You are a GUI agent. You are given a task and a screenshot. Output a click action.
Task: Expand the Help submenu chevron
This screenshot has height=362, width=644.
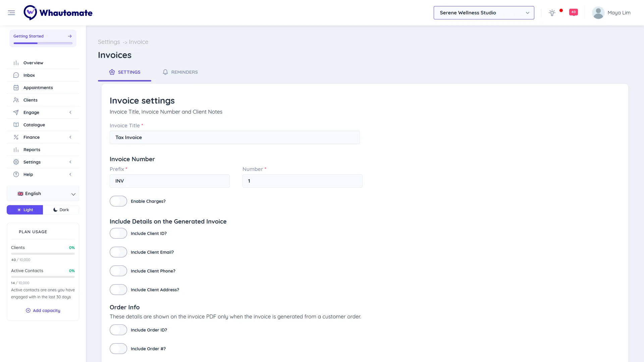click(x=70, y=175)
